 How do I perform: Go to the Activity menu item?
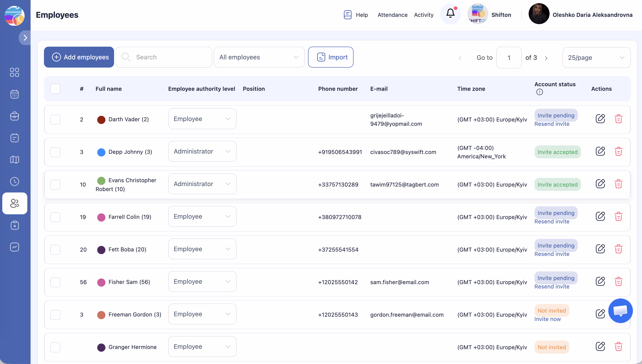(x=423, y=15)
